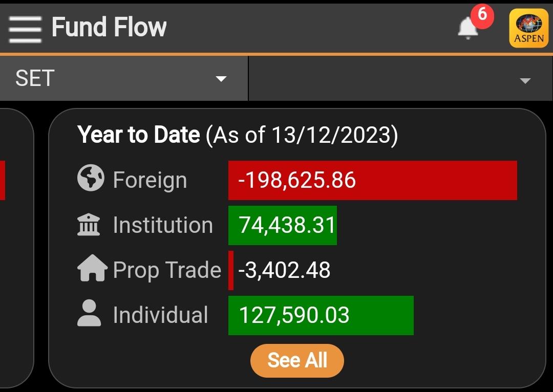Tap the Fund Flow page title
The width and height of the screenshot is (553, 392).
point(109,27)
